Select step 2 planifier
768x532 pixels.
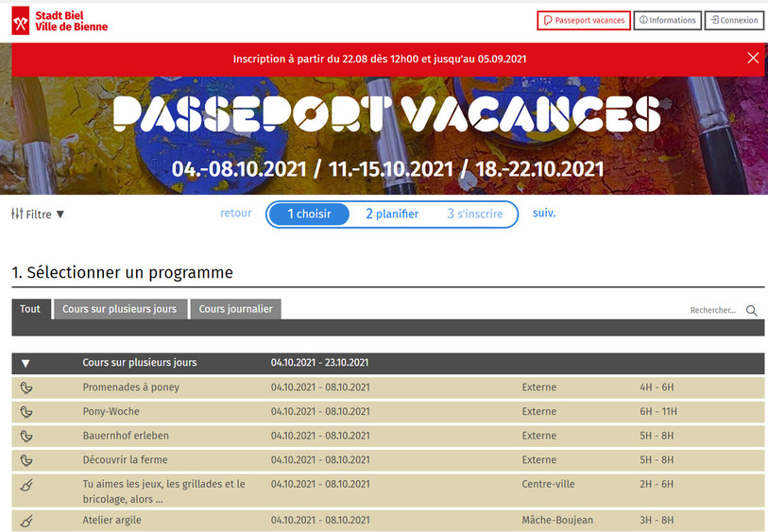point(392,215)
